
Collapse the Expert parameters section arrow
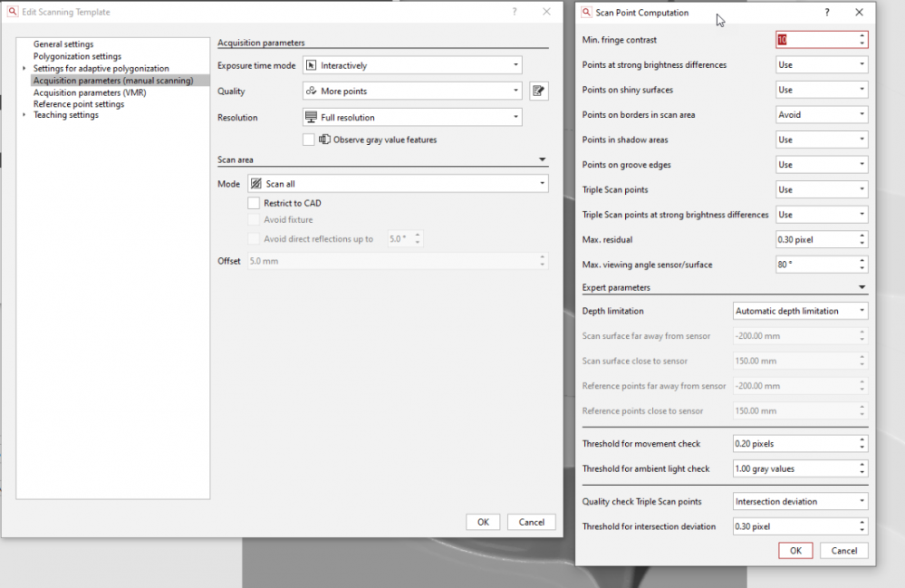click(x=862, y=288)
